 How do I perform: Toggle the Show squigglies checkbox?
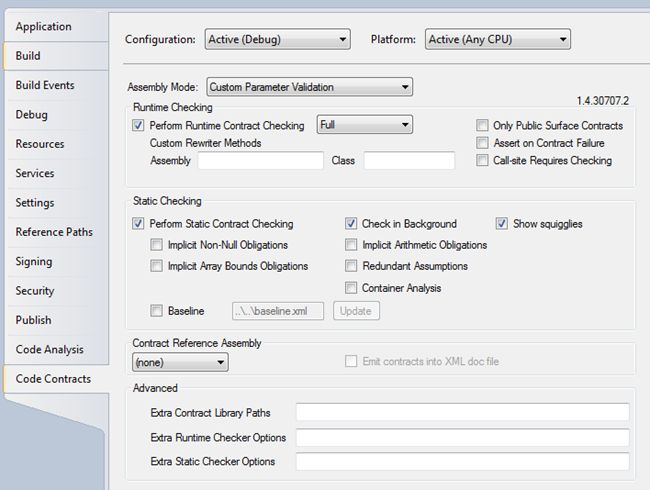(502, 223)
